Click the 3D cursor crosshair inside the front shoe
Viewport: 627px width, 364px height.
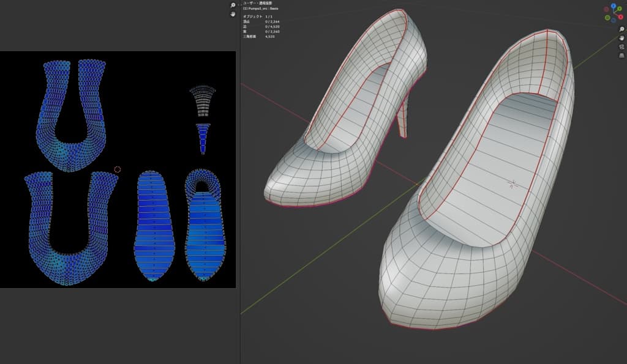513,183
